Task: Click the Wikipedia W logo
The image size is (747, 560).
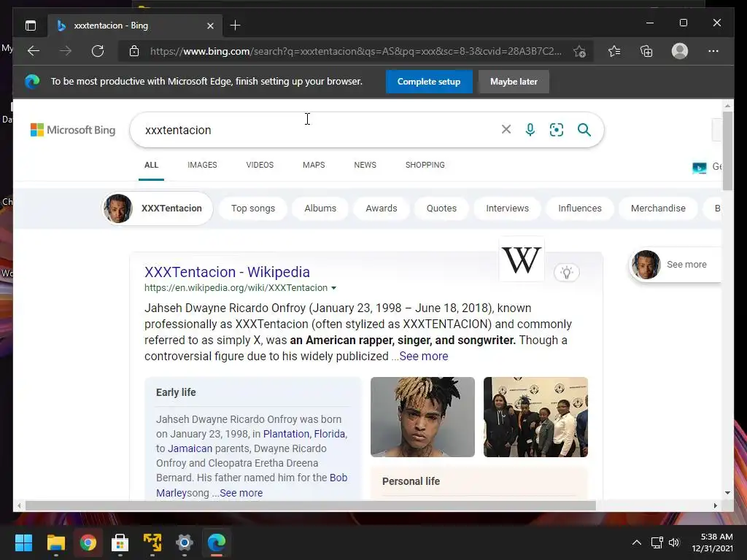Action: [521, 260]
